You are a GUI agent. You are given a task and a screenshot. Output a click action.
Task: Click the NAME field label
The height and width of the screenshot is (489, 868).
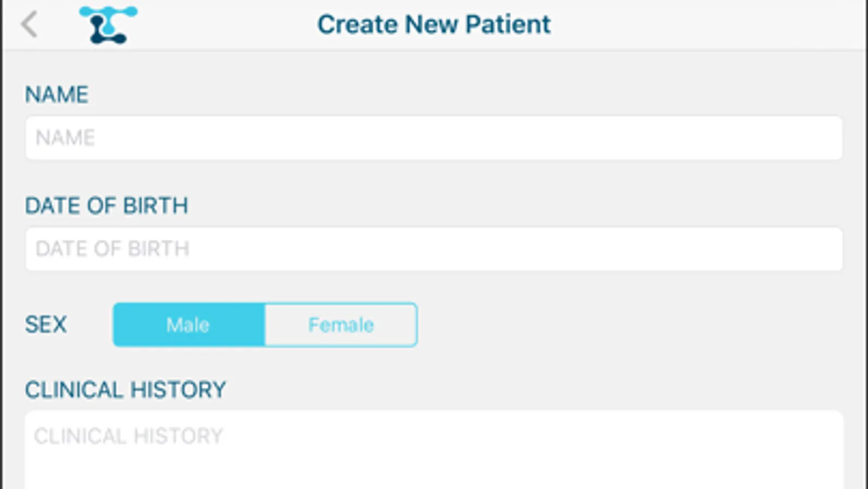pos(56,95)
